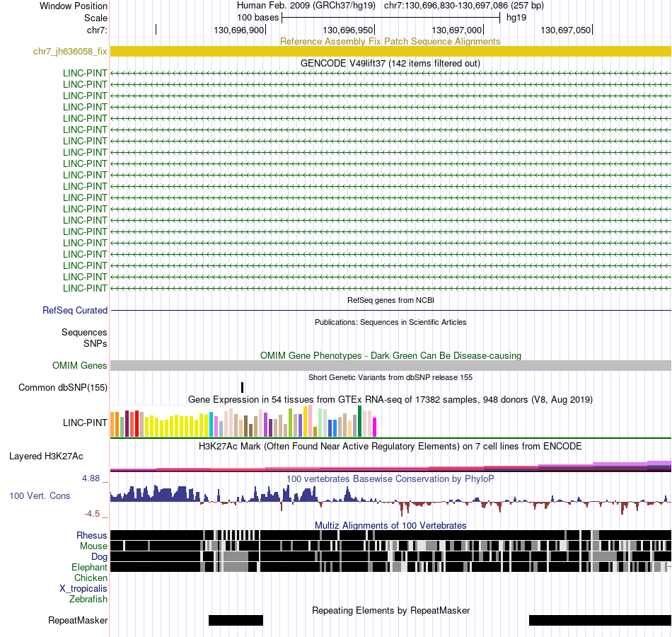Click the magenta last bar in GTEx chart
Viewport: 672px width, 637px height.
(374, 427)
